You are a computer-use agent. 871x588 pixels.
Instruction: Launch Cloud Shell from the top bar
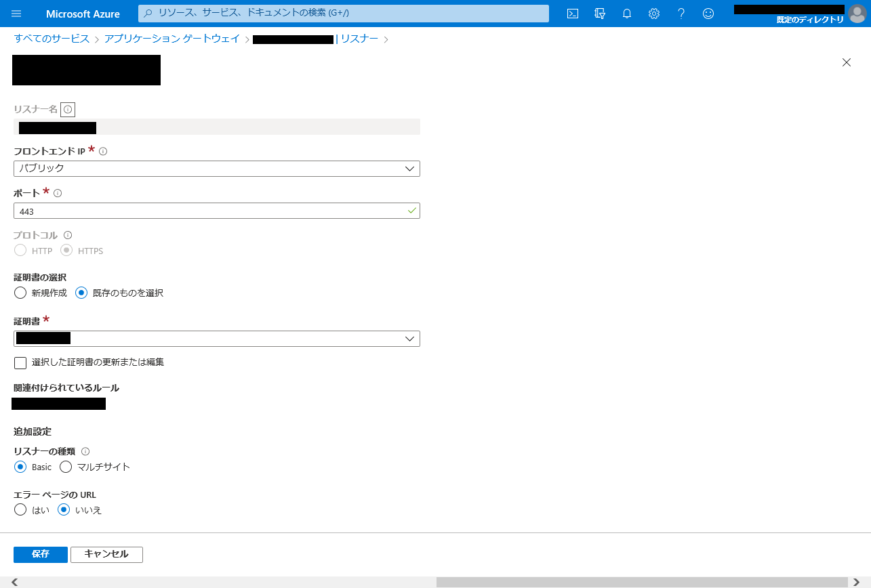[x=573, y=14]
